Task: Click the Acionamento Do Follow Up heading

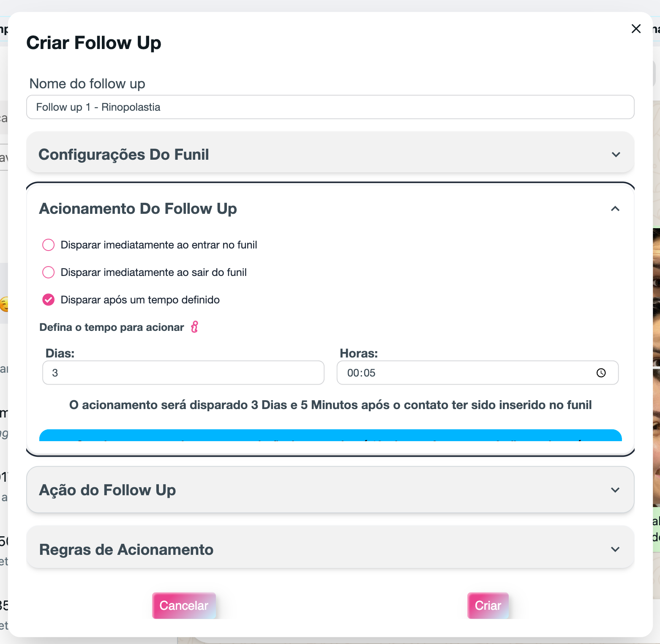Action: point(138,209)
